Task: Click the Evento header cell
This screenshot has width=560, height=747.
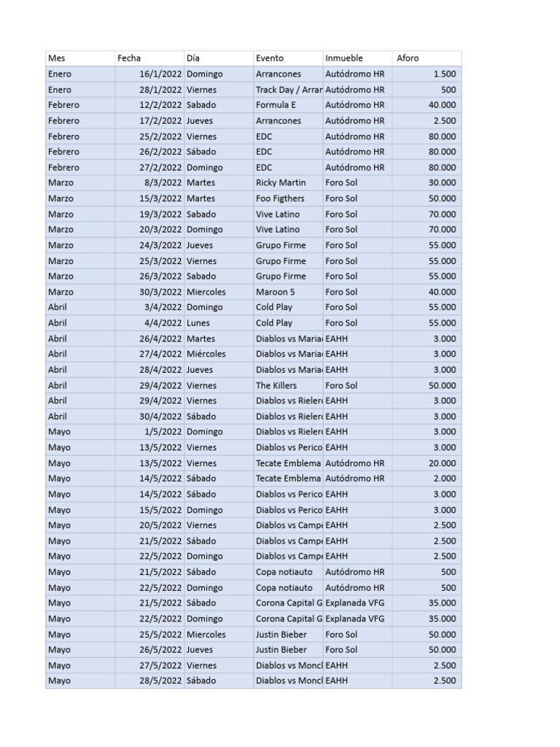Action: 288,58
